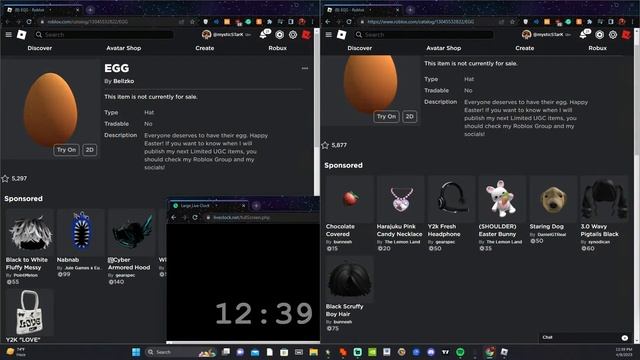This screenshot has height=360, width=640.
Task: Open Chrome menu in right browser
Action: click(633, 22)
